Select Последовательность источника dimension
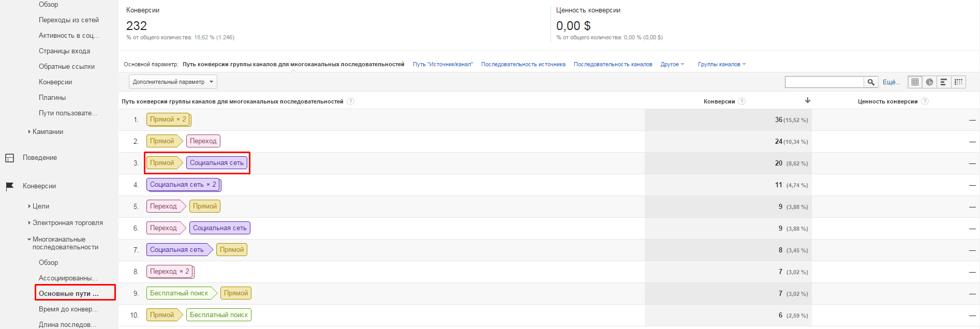This screenshot has width=980, height=329. [x=523, y=65]
